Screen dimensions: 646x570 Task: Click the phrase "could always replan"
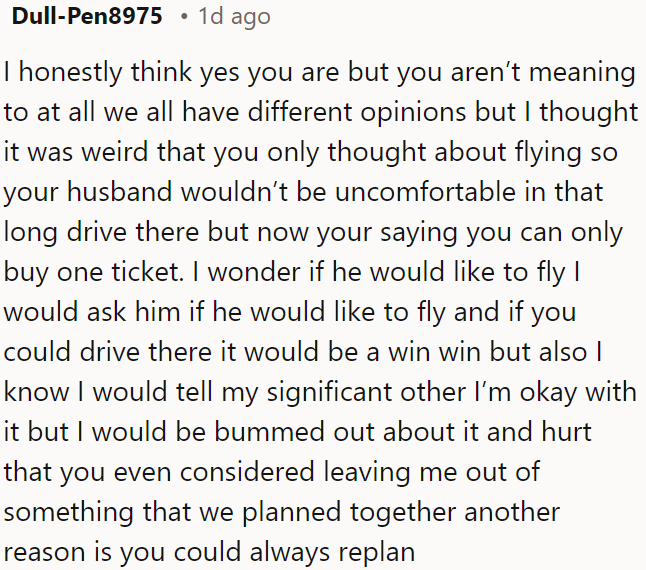[284, 553]
